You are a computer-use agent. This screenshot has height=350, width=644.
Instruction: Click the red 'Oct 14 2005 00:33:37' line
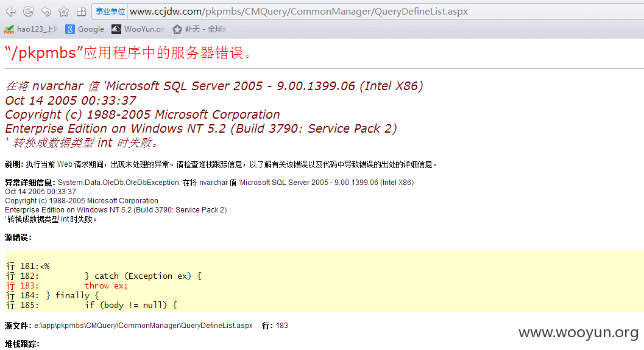[x=71, y=100]
